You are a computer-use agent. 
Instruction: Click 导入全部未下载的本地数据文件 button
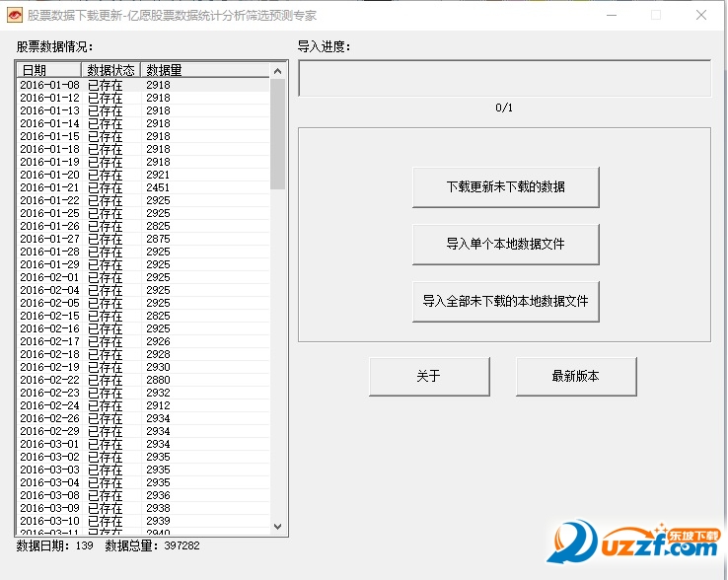[x=506, y=302]
